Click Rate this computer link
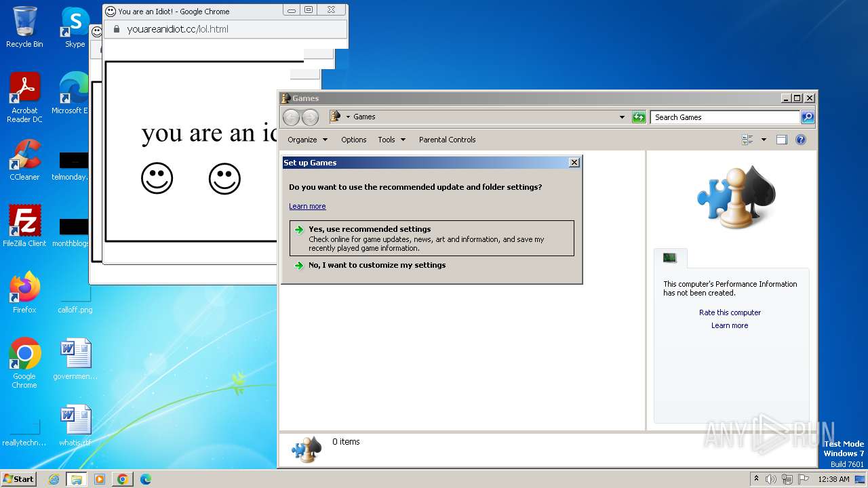The image size is (868, 488). point(730,312)
